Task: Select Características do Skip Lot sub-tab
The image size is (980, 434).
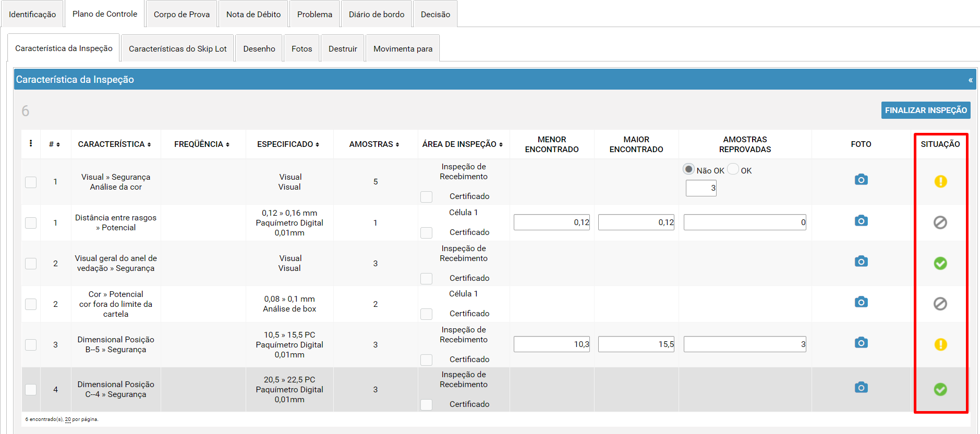Action: [x=177, y=48]
